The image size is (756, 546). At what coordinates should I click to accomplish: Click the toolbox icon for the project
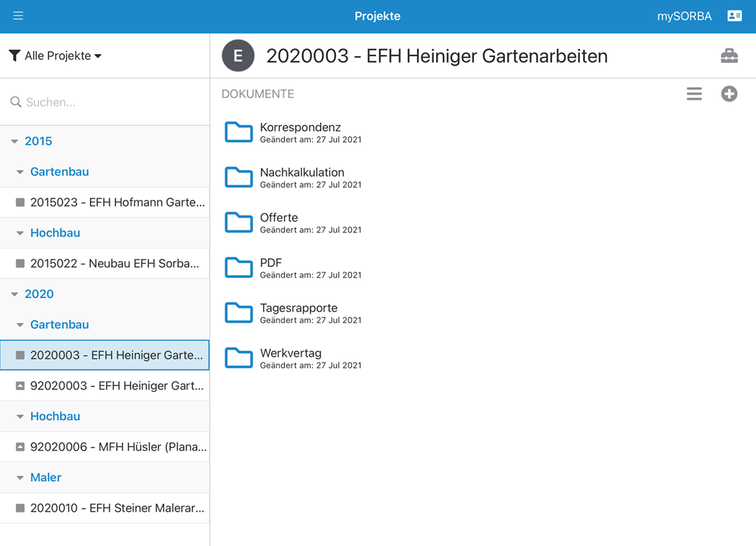[x=728, y=56]
